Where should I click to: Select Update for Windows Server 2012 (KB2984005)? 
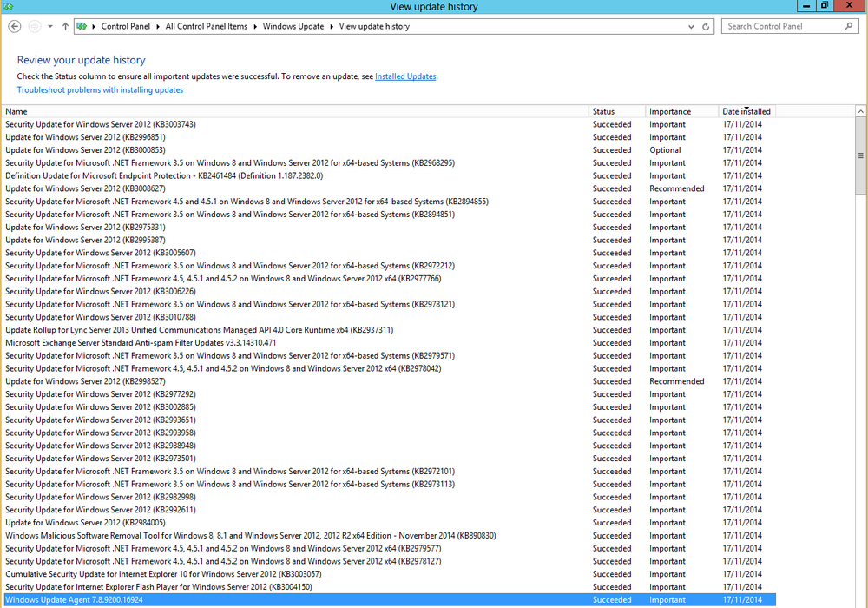click(390, 523)
